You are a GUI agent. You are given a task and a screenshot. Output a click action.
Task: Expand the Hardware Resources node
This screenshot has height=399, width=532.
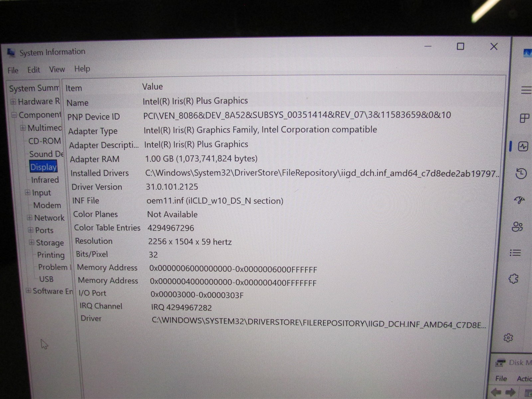tap(13, 102)
